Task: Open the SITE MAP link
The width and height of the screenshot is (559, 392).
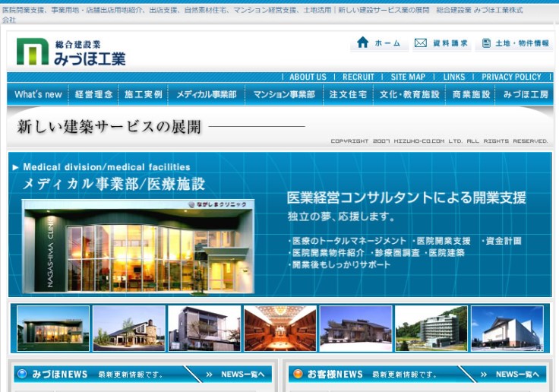Action: click(408, 77)
